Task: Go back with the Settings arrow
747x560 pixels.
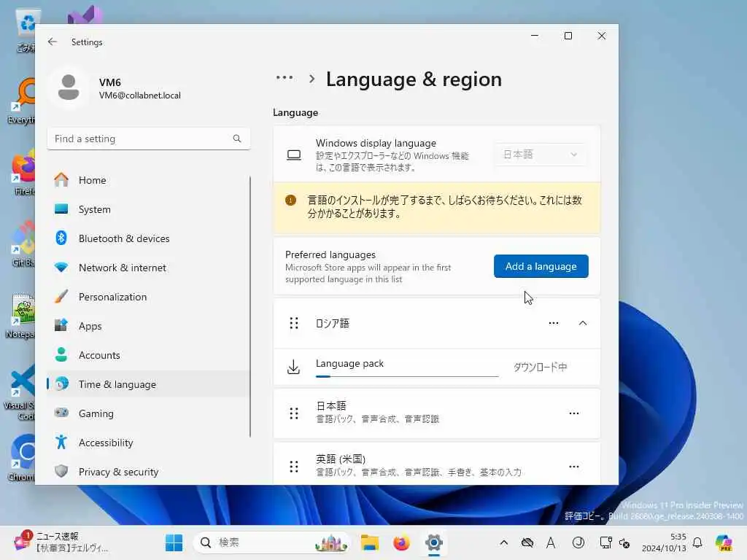Action: [x=53, y=42]
